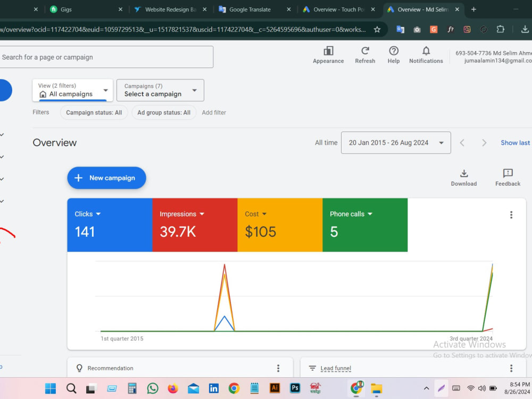Viewport: 532px width, 399px height.
Task: Open the date range picker
Action: pos(396,143)
